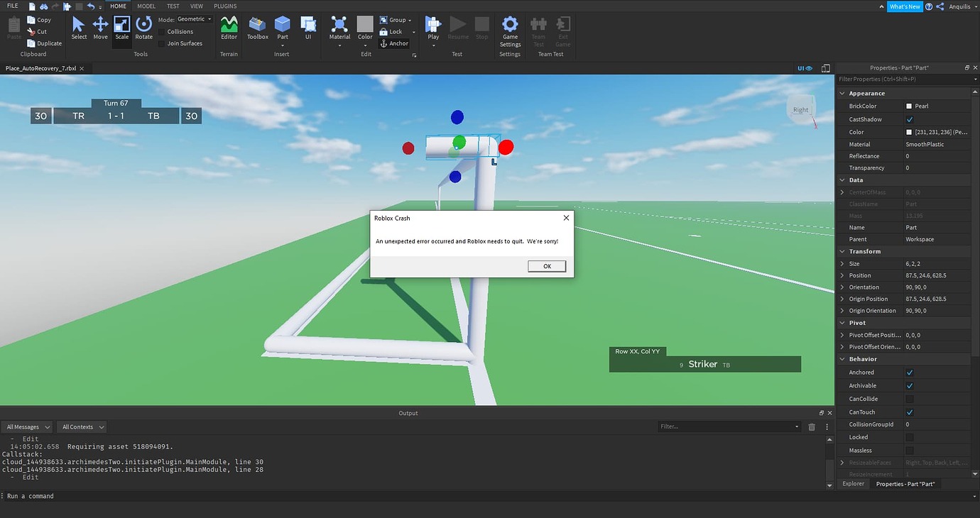Open the Explorer tab at bottom right
Viewport: 980px width, 518px height.
tap(853, 483)
